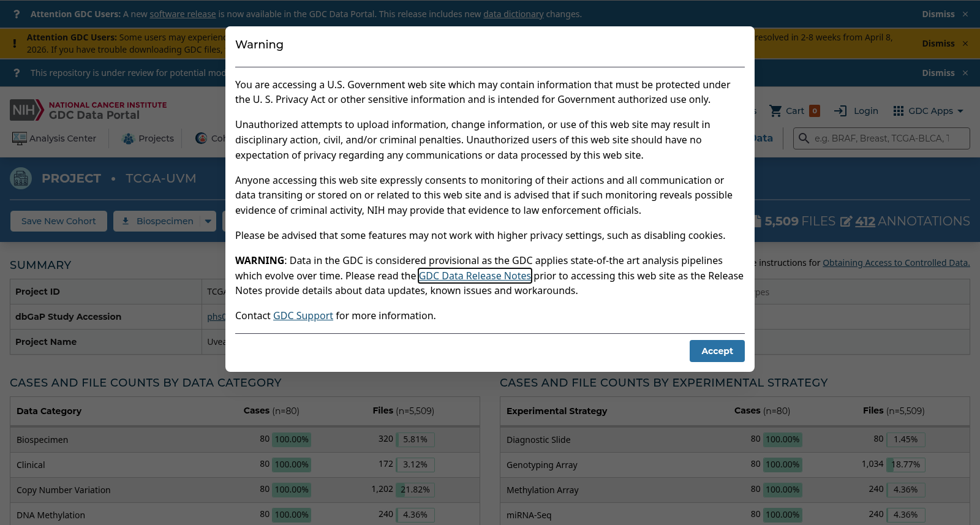Click the question mark icon in repository review banner
The height and width of the screenshot is (525, 980).
click(x=17, y=73)
